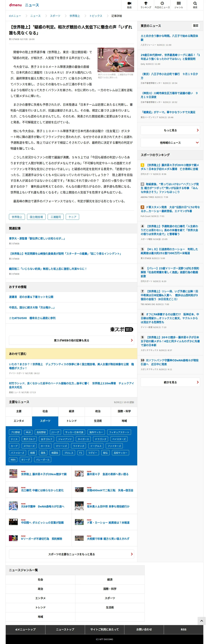
Task: Click the バレーボール sports tag
Action: pos(42,460)
